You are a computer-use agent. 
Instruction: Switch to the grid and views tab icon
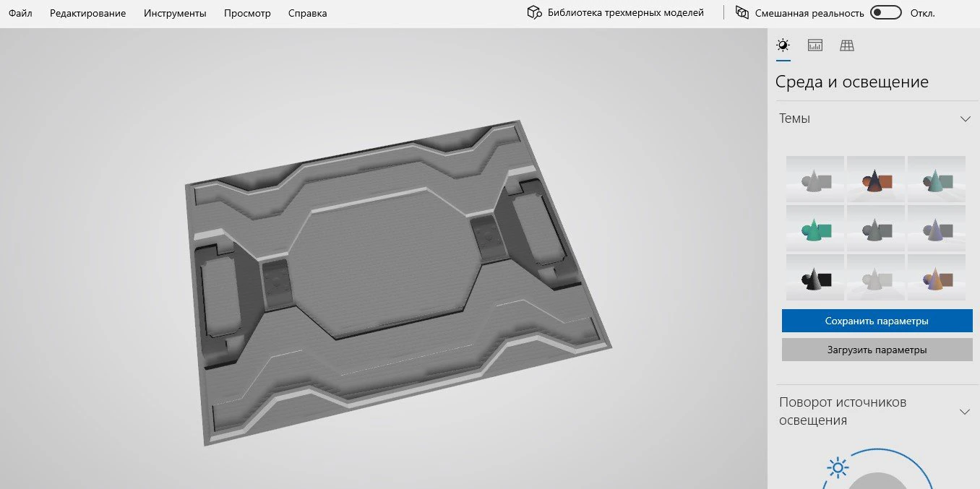(x=847, y=46)
